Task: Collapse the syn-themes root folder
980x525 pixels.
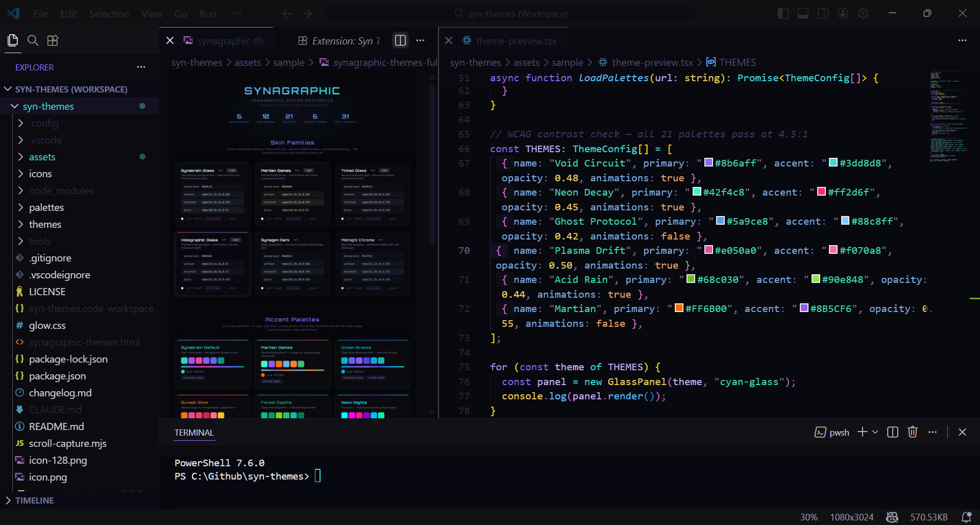Action: [15, 106]
